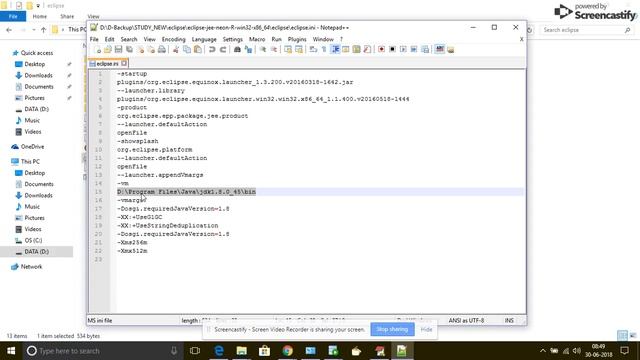Select Quick access in navigation pane
This screenshot has height=360, width=640.
tap(37, 53)
